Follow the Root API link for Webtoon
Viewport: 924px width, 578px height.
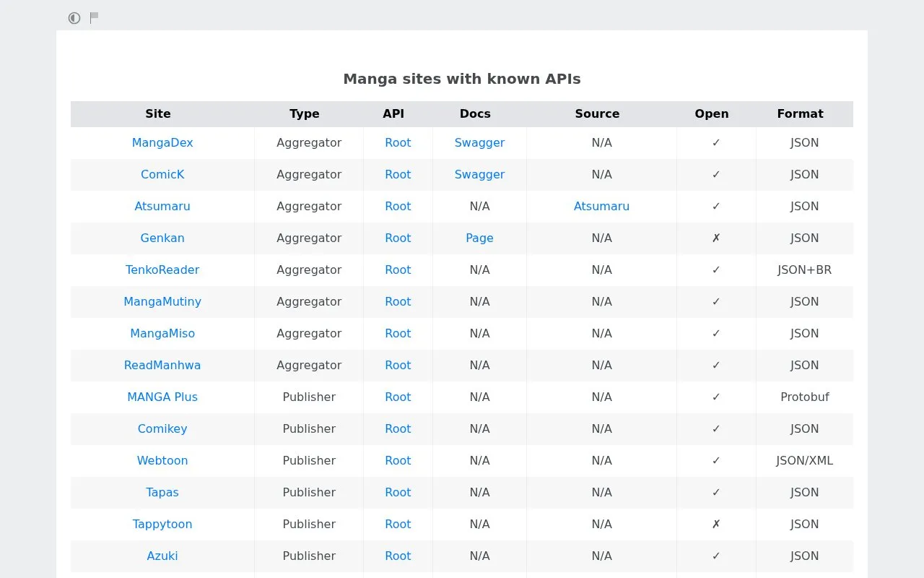click(398, 461)
